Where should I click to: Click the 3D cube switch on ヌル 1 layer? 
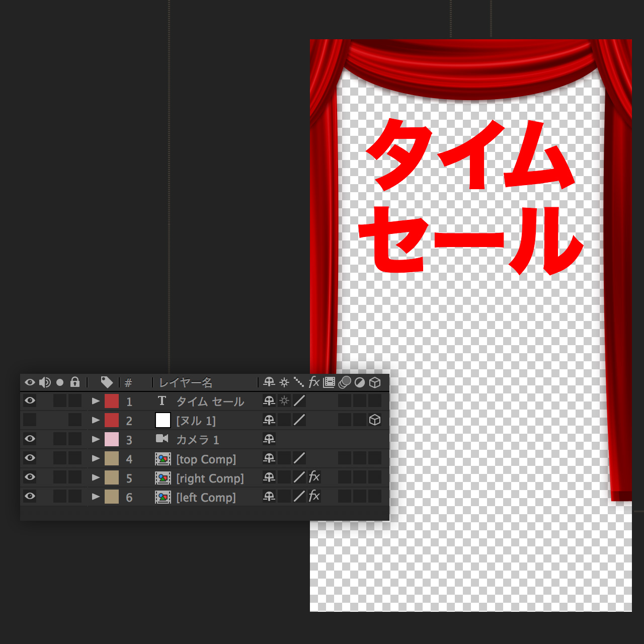pos(375,420)
